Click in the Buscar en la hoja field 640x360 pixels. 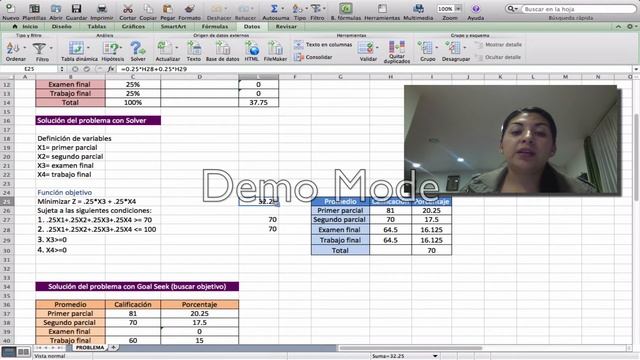pyautogui.click(x=579, y=9)
